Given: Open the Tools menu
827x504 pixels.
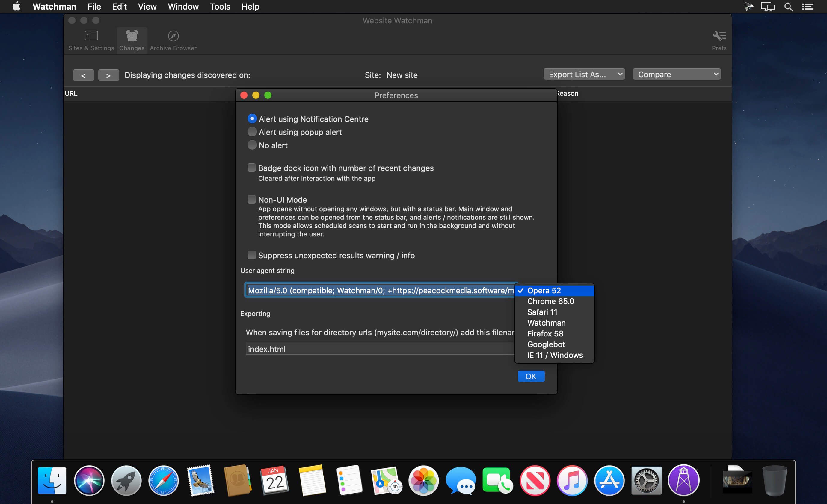Looking at the screenshot, I should pyautogui.click(x=220, y=7).
